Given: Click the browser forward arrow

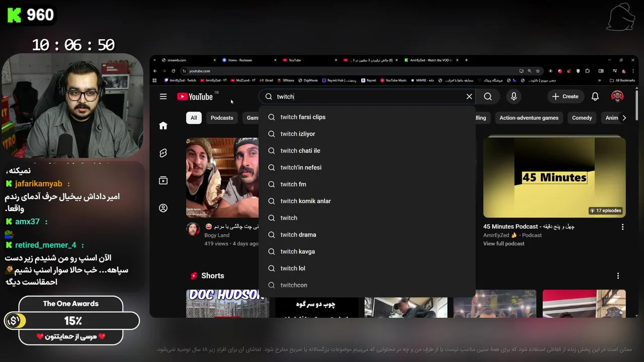Looking at the screenshot, I should [x=164, y=71].
